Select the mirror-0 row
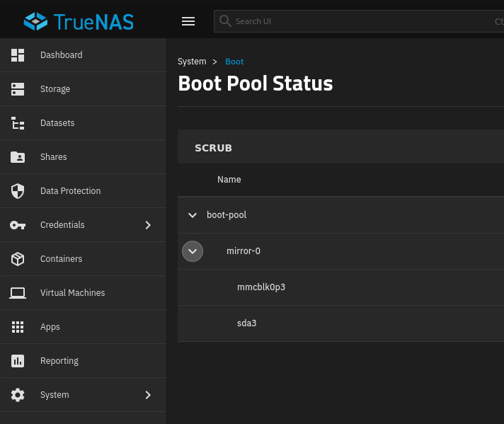Screen dimensions: 504x424 (340, 251)
